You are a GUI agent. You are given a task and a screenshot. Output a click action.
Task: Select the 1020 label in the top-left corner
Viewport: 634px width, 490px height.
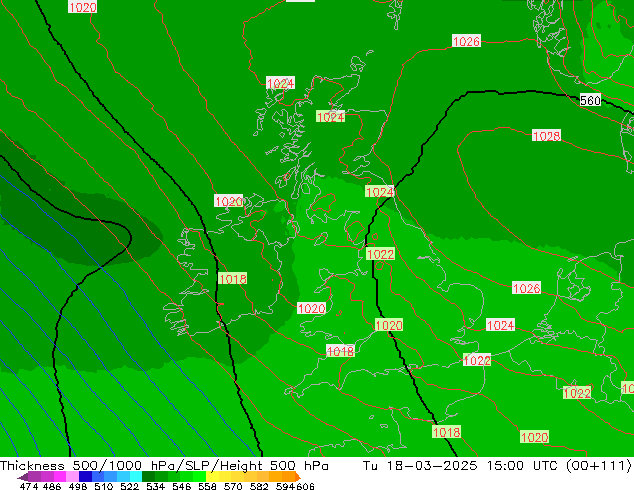pos(82,7)
